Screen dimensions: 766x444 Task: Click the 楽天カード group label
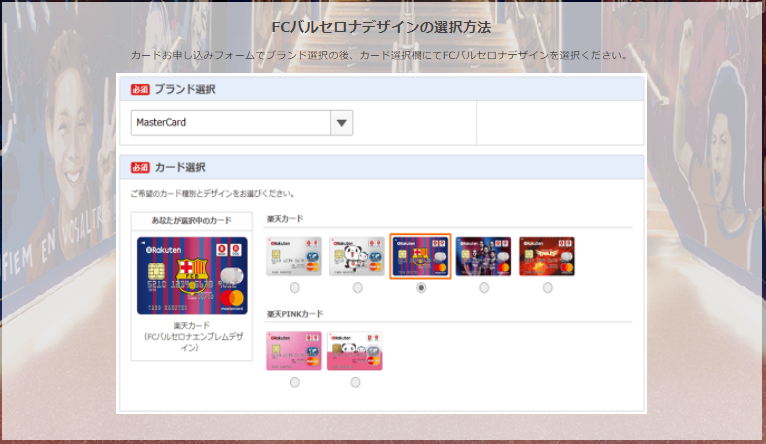tap(285, 219)
